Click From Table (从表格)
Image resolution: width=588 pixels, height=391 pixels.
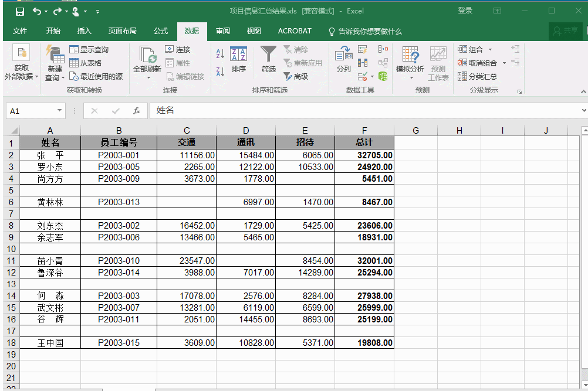pyautogui.click(x=86, y=63)
